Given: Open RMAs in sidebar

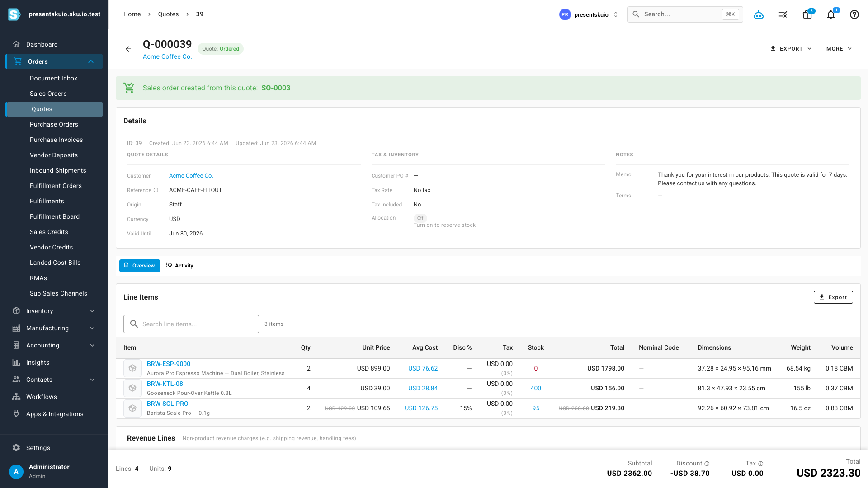Looking at the screenshot, I should [x=54, y=278].
